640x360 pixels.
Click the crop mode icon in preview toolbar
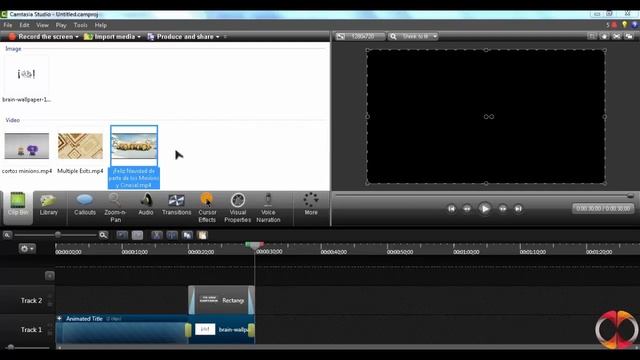tap(592, 37)
